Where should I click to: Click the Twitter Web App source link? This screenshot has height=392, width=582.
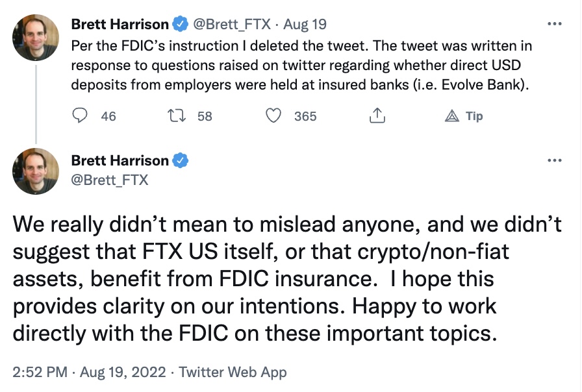click(233, 373)
